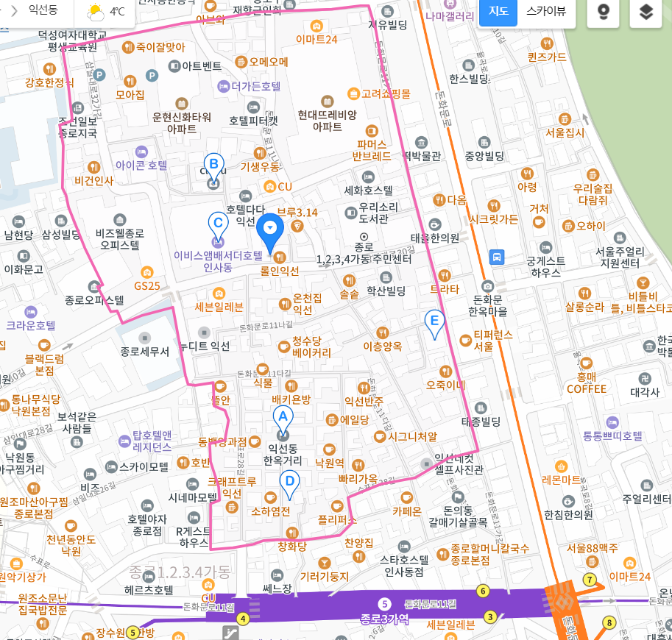Open the map layers button
This screenshot has width=672, height=640.
[646, 12]
